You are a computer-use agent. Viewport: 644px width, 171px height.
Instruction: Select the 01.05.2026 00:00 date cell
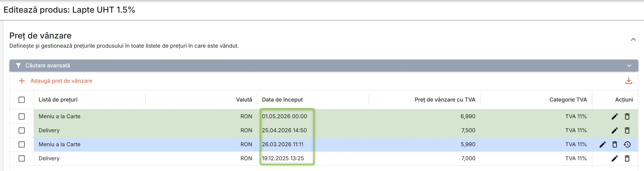[x=284, y=116]
